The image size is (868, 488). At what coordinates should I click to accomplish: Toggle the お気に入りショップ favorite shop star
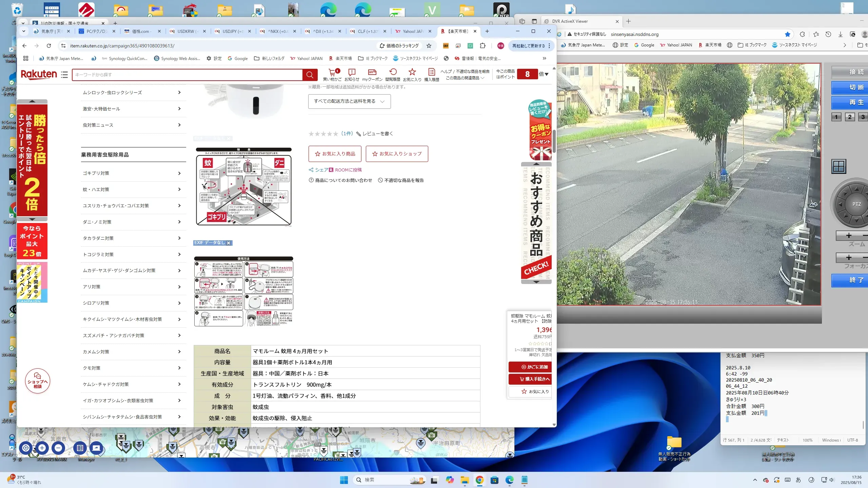375,154
